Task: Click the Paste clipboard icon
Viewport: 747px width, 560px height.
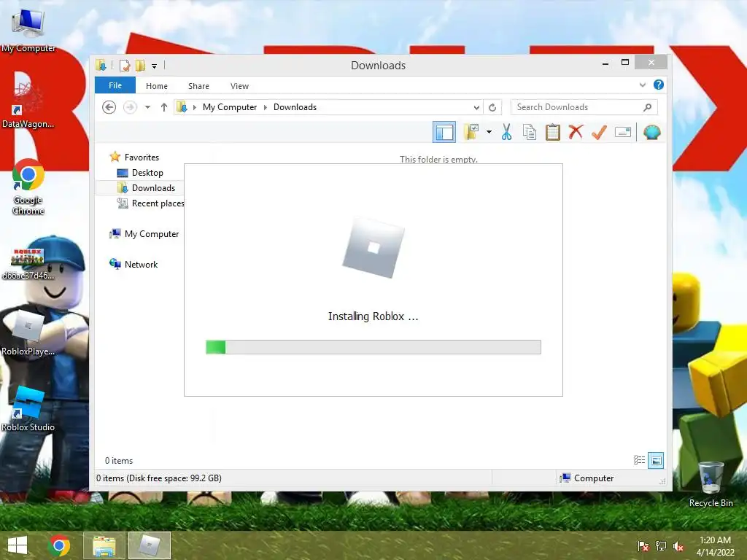Action: pos(553,132)
